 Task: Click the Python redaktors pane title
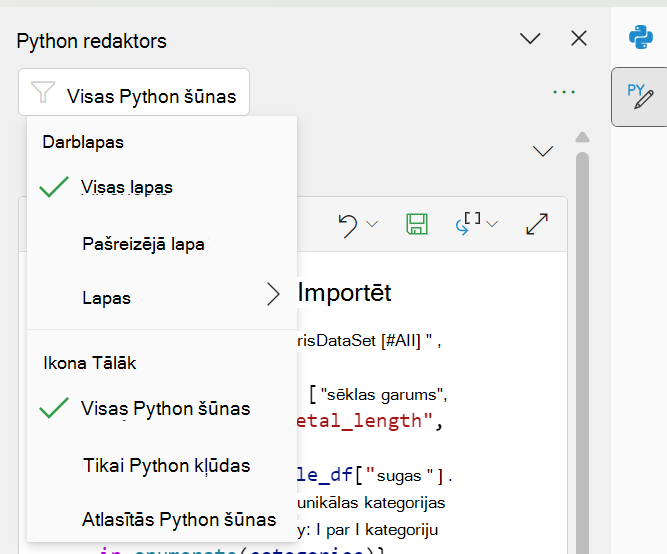pyautogui.click(x=91, y=41)
